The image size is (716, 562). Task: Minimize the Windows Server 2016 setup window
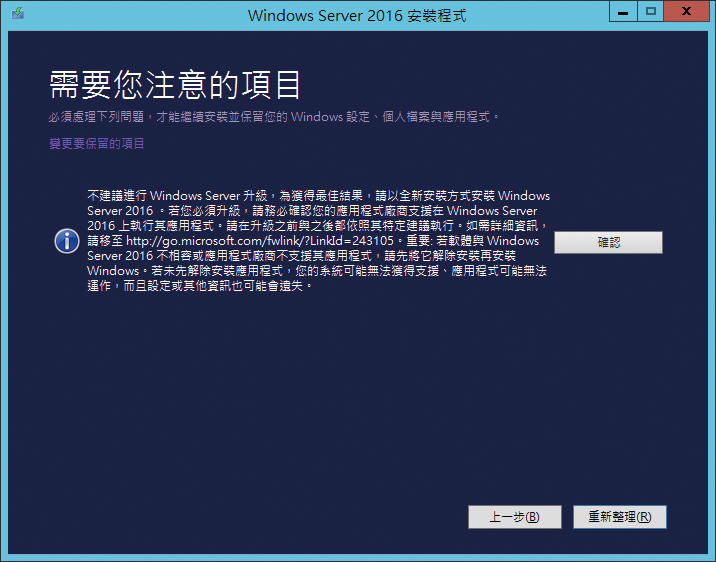coord(623,11)
